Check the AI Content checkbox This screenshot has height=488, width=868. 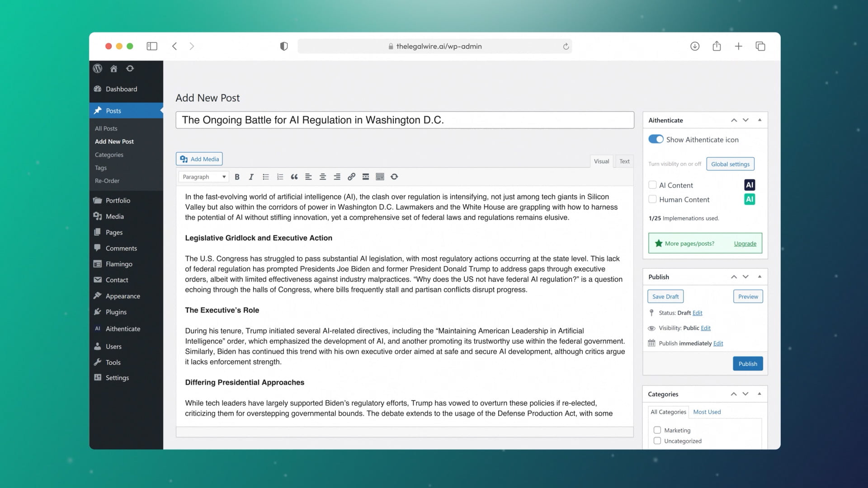pos(652,185)
